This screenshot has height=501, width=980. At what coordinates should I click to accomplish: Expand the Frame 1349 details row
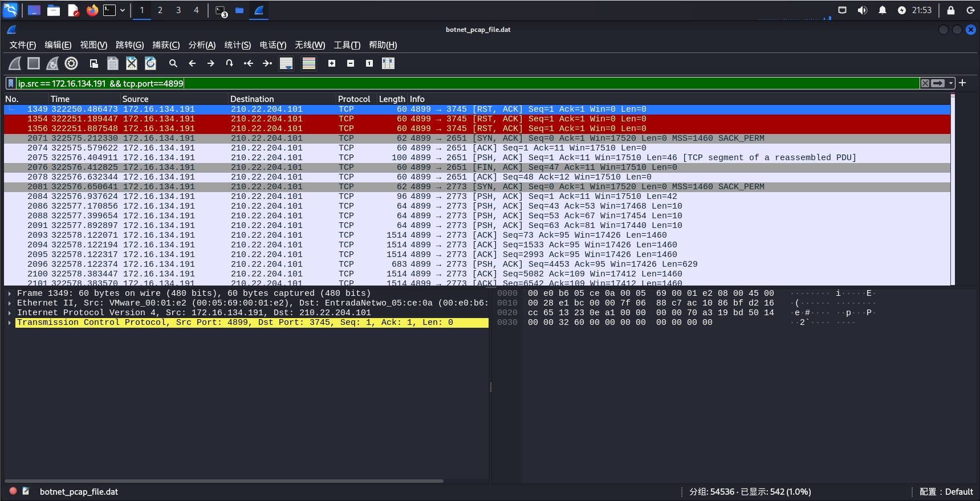(x=10, y=294)
